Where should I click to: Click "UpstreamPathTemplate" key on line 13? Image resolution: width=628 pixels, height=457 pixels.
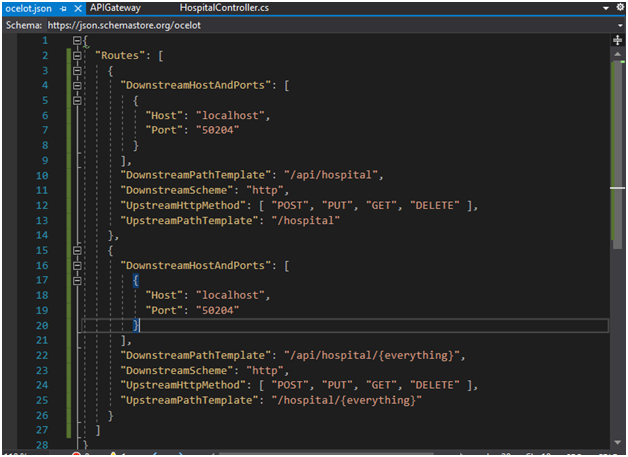coord(189,221)
